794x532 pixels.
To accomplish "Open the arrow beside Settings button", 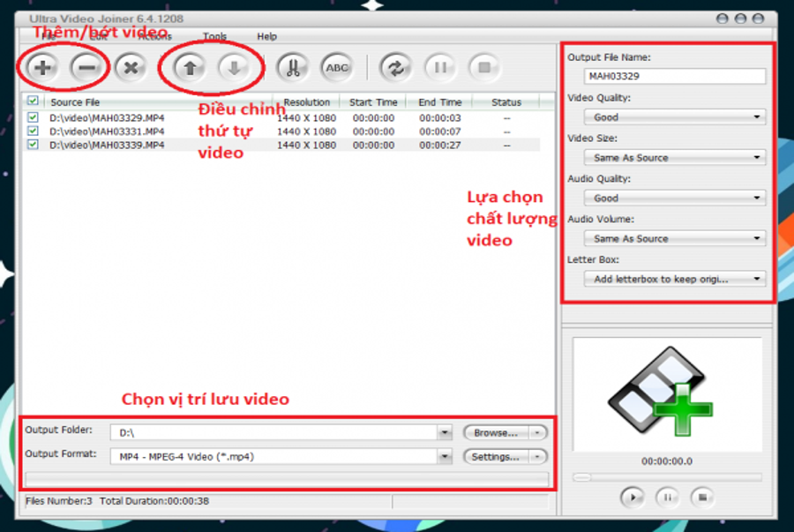I will coord(537,457).
